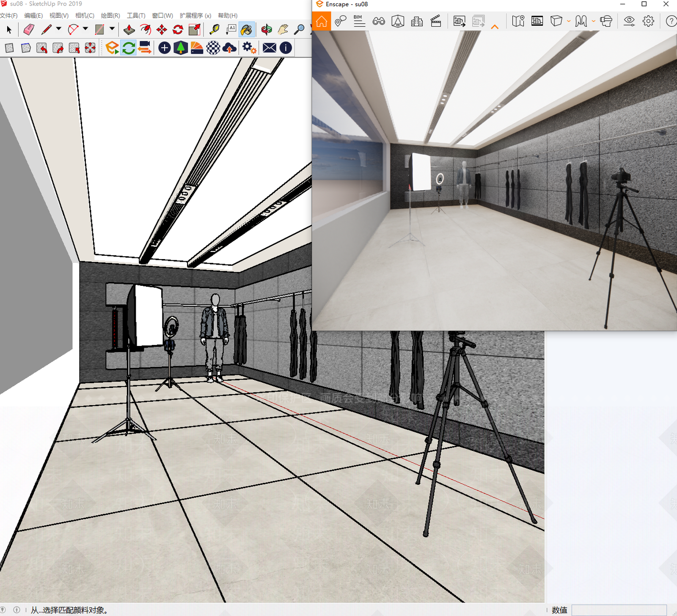Click the Zoom magnifier tool
Viewport: 677px width, 616px height.
299,30
